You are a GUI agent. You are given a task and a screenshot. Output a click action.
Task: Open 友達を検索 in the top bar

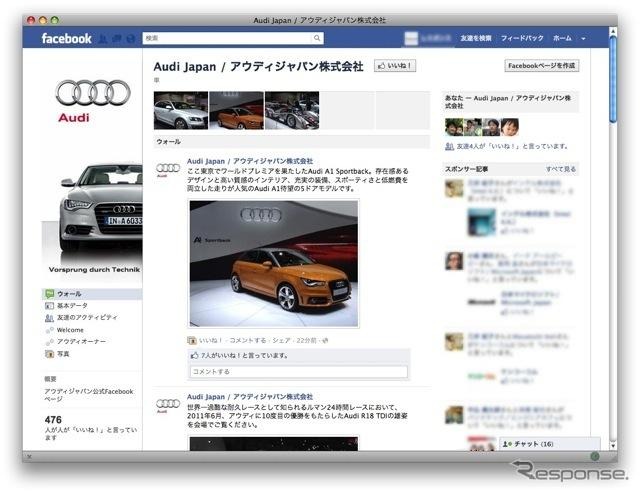(476, 38)
